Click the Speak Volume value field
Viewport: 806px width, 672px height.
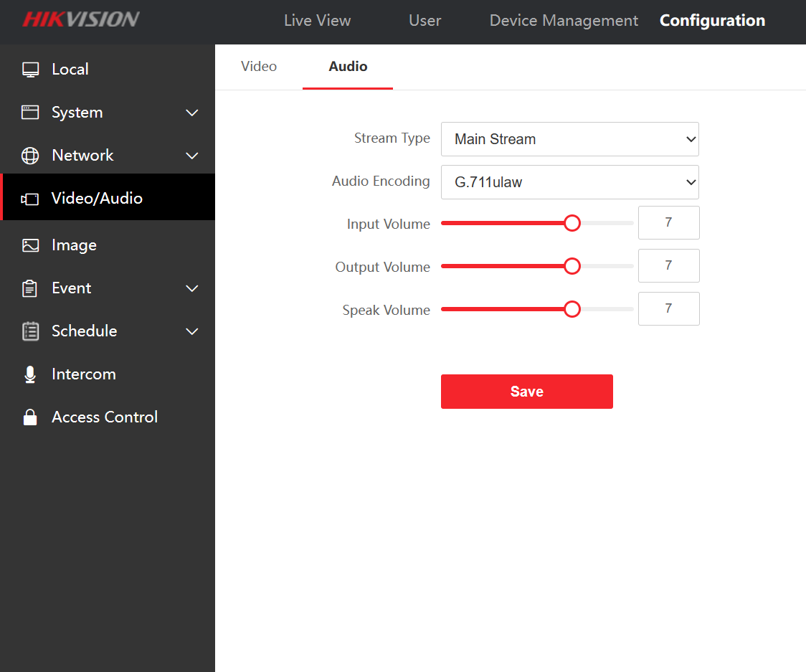(x=668, y=309)
